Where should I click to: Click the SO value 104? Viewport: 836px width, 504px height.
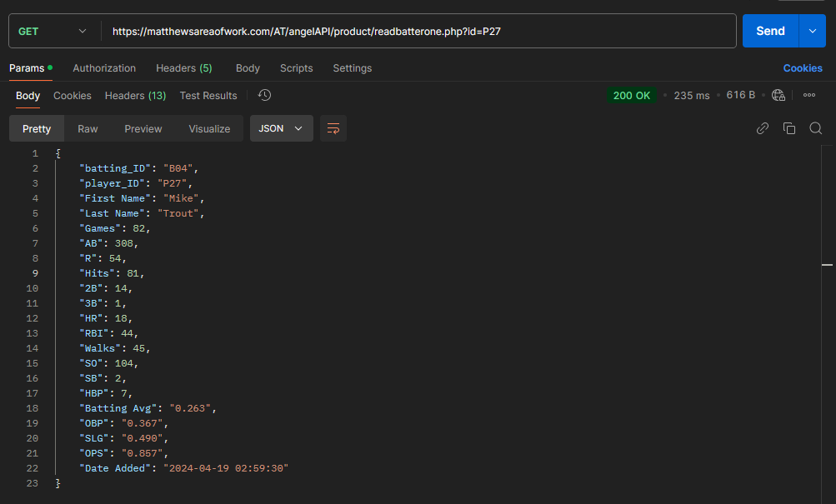tap(123, 363)
